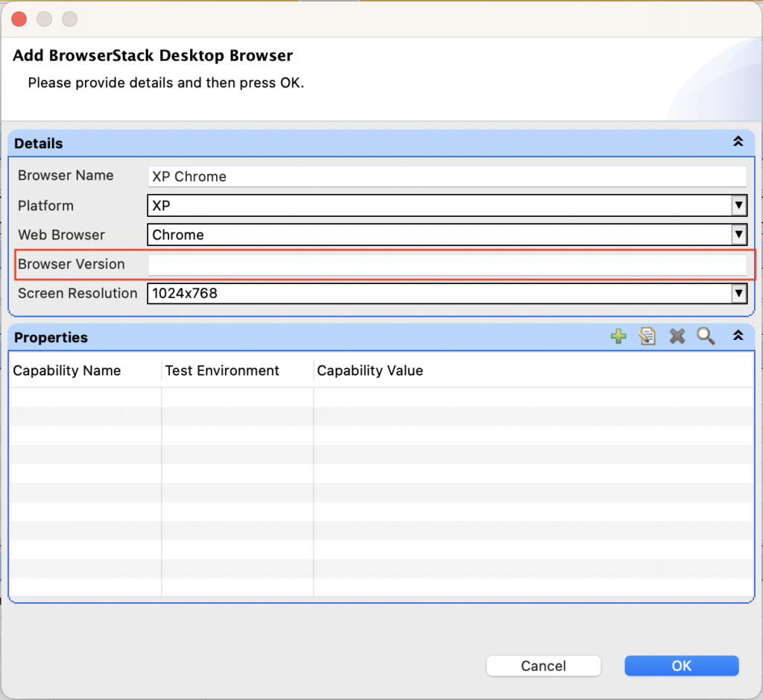
Task: Delete a capability using the gray X icon
Action: pyautogui.click(x=677, y=336)
